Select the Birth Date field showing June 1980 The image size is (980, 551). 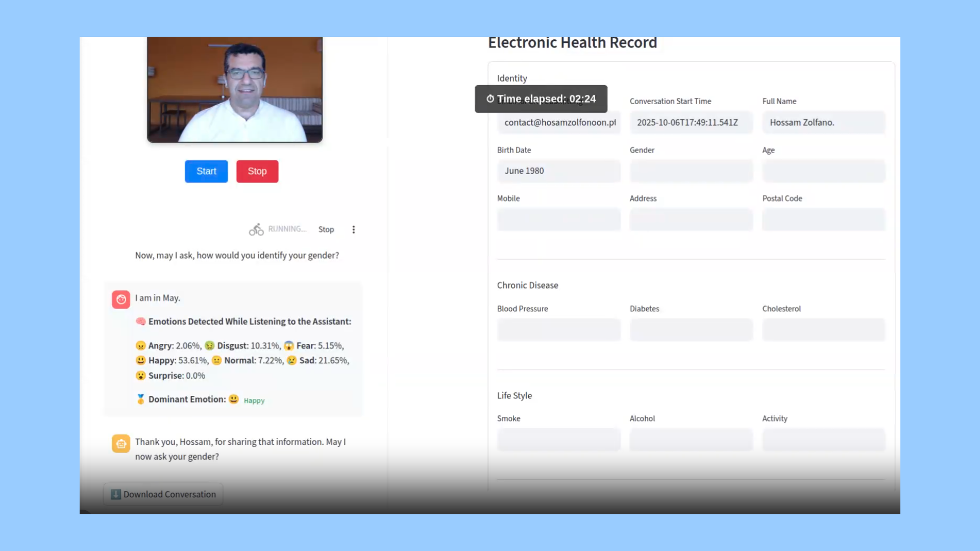click(558, 171)
